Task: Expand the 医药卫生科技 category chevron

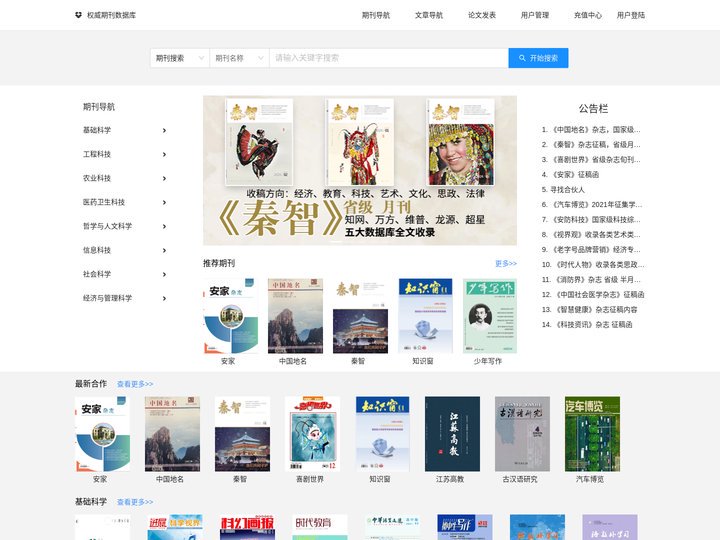Action: tap(164, 202)
